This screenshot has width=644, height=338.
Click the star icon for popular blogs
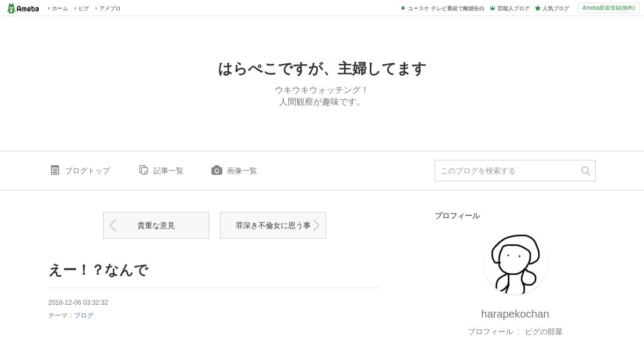click(x=537, y=8)
